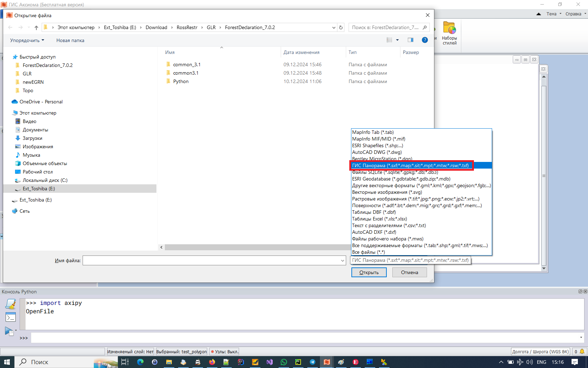Click the up-arrow parent folder icon
The image size is (588, 368).
[36, 27]
